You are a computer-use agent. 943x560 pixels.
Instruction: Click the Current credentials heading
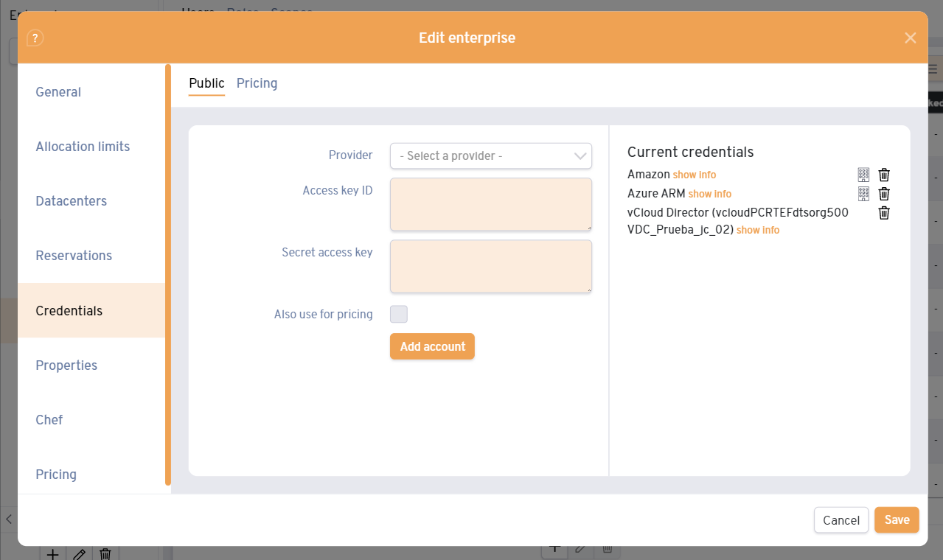(690, 152)
